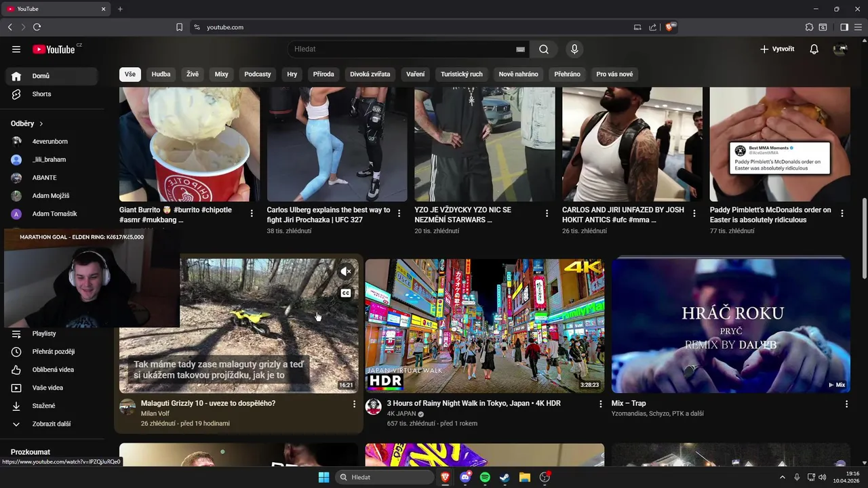
Task: Open the YouTube hamburger guide menu
Action: [16, 49]
